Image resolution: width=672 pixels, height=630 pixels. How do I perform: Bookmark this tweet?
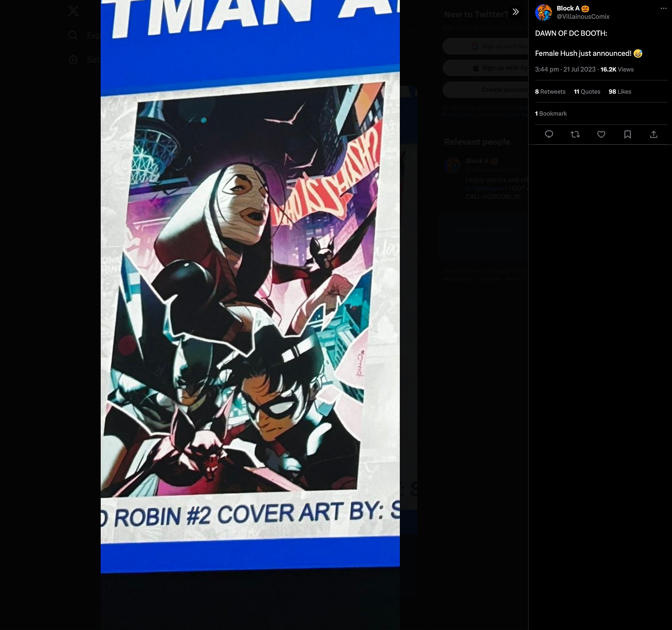(x=627, y=135)
